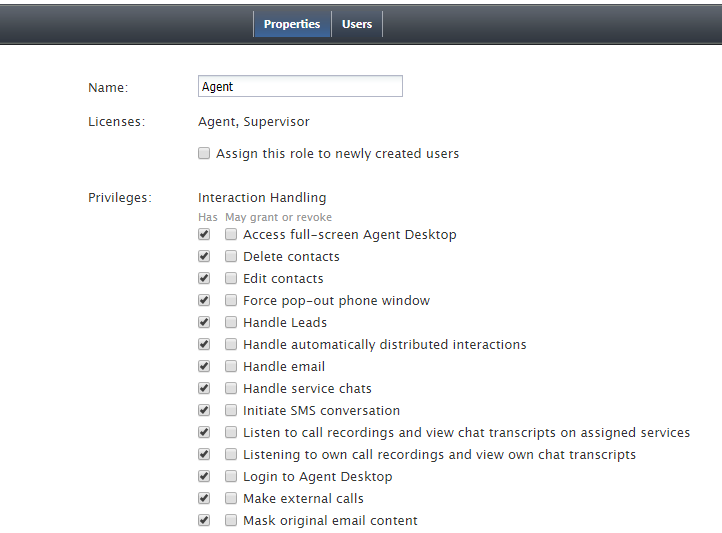722x533 pixels.
Task: Uncheck Has for Handle Leads
Action: click(x=204, y=322)
